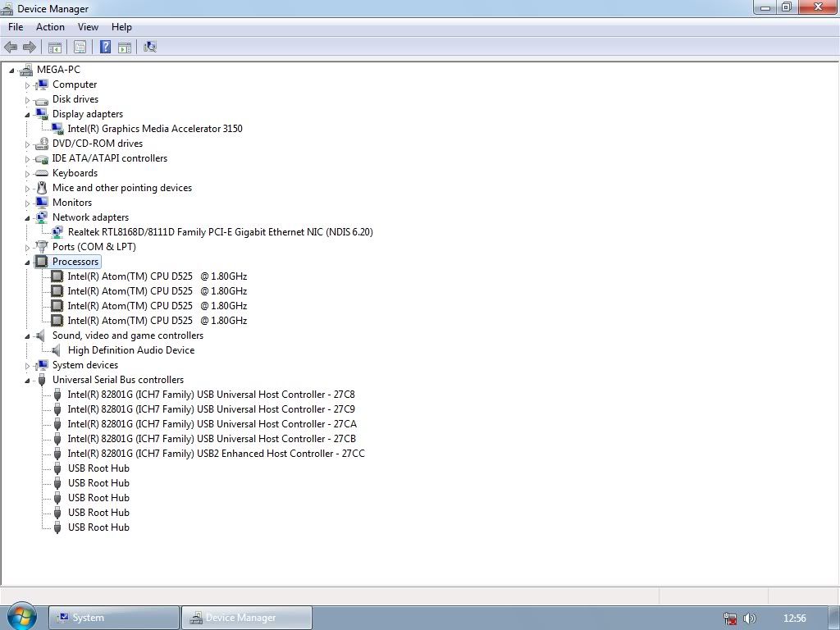This screenshot has width=840, height=630.
Task: Collapse the Processors category arrow
Action: pyautogui.click(x=27, y=262)
